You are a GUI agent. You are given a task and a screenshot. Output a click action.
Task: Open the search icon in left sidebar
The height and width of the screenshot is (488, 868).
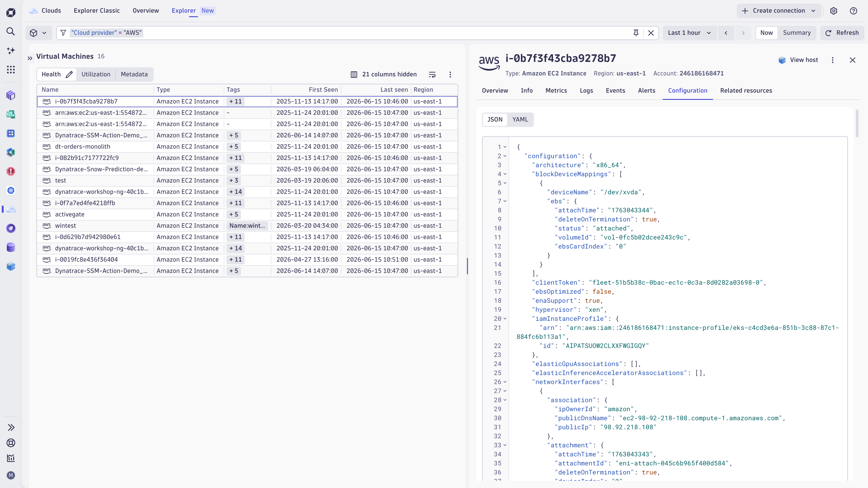click(x=11, y=31)
